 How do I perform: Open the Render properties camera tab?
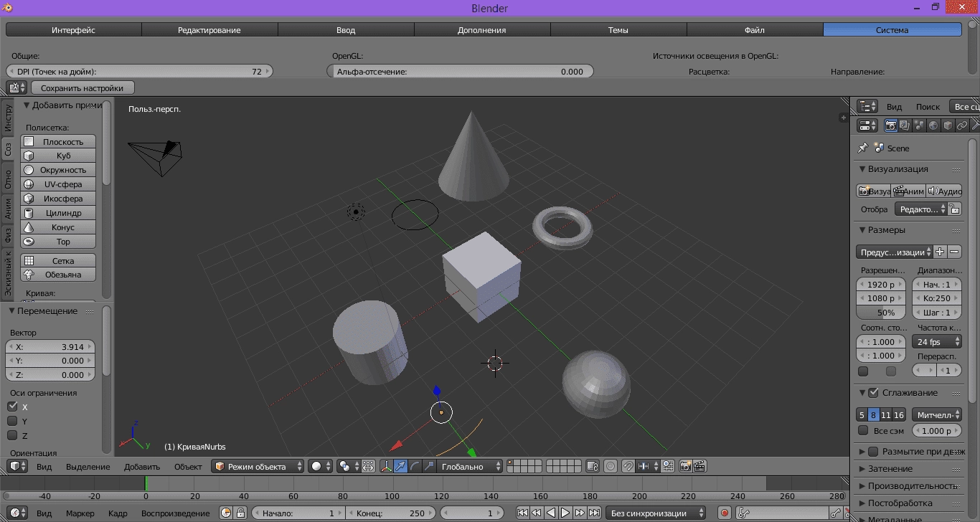pyautogui.click(x=891, y=125)
